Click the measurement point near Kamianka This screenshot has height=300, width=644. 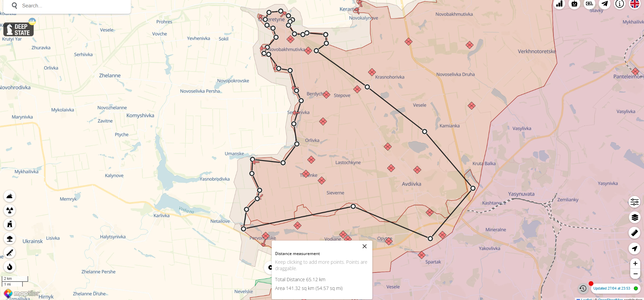tap(425, 132)
